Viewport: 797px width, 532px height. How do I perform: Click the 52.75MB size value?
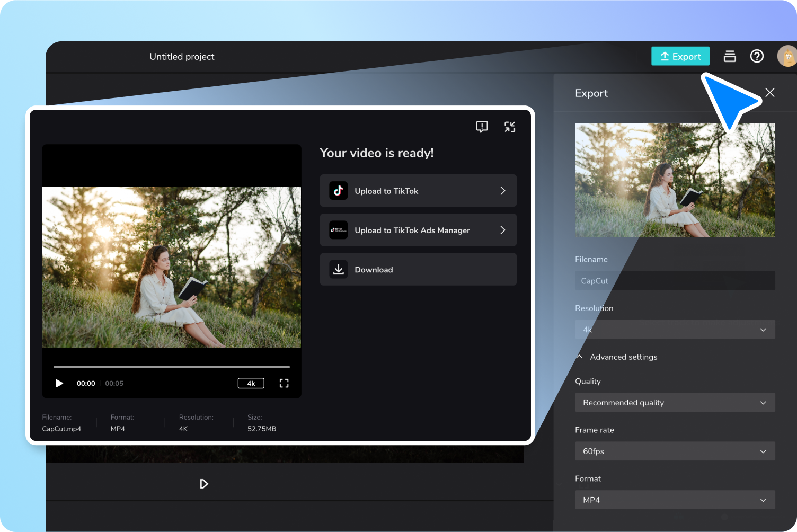(262, 429)
